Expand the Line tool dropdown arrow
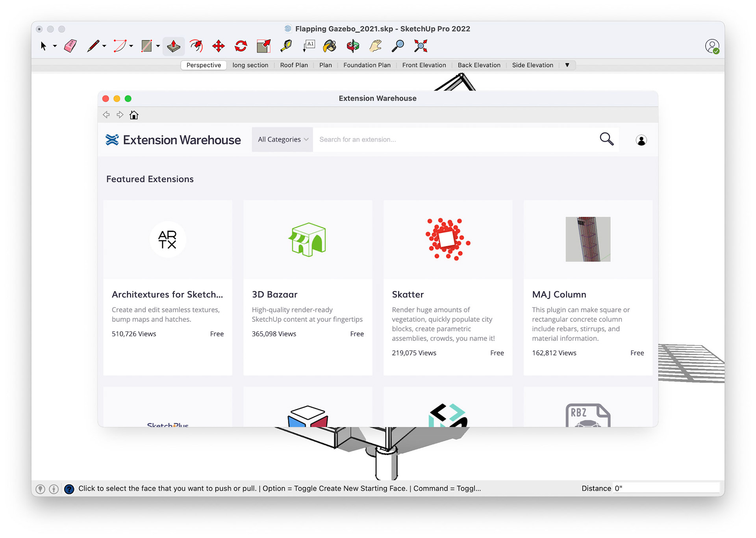 click(104, 46)
